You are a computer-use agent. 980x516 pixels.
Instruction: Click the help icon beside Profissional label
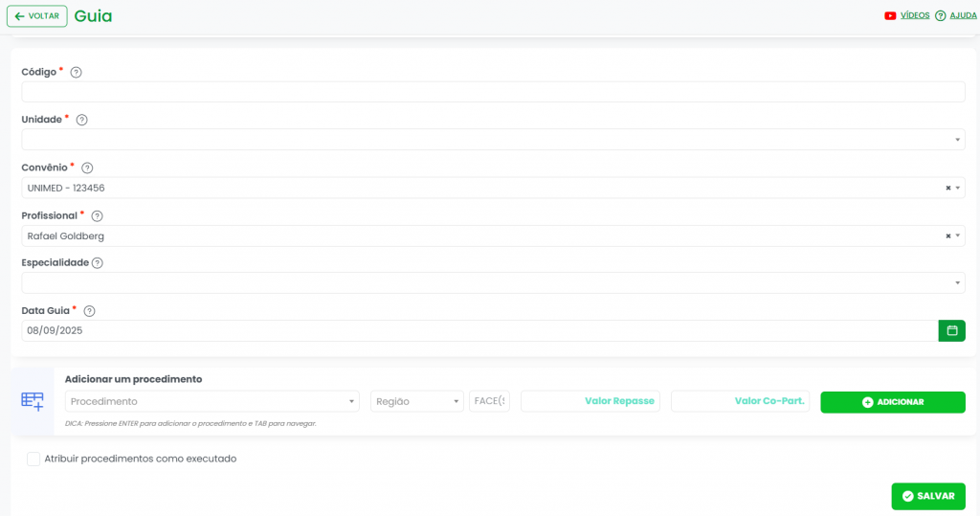point(97,216)
